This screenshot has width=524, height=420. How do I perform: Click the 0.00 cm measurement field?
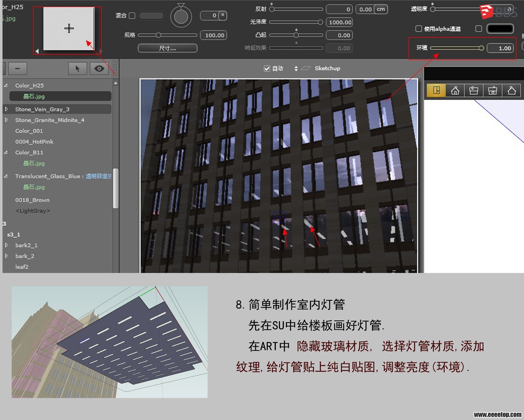(365, 9)
